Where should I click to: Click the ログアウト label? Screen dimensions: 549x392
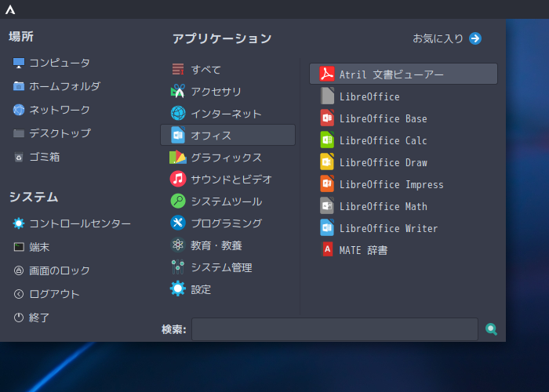point(55,294)
